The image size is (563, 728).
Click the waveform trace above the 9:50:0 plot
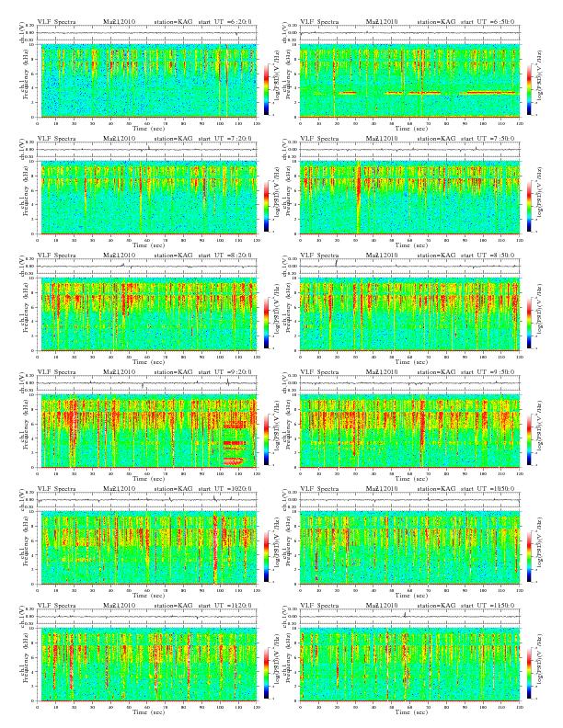(x=409, y=383)
